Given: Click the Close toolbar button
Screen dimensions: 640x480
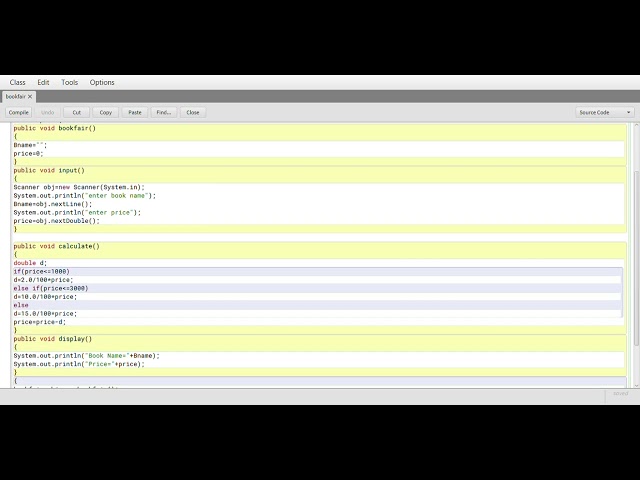Looking at the screenshot, I should click(x=193, y=112).
